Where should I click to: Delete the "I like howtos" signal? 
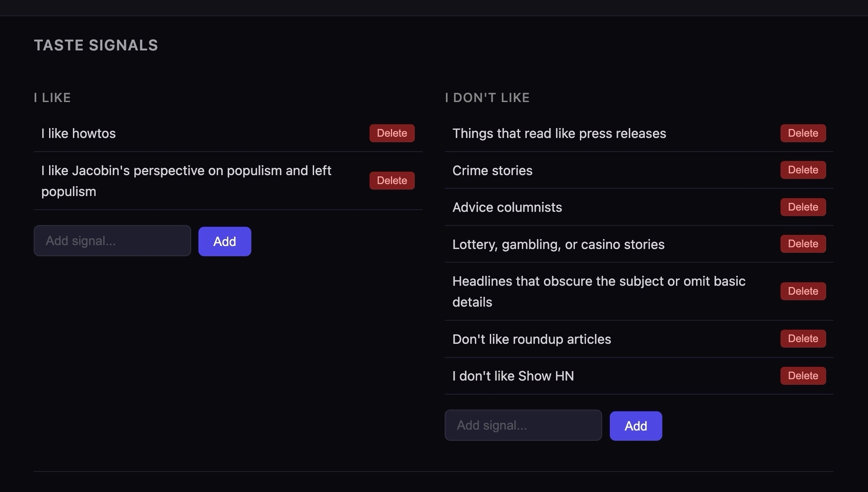(x=391, y=133)
